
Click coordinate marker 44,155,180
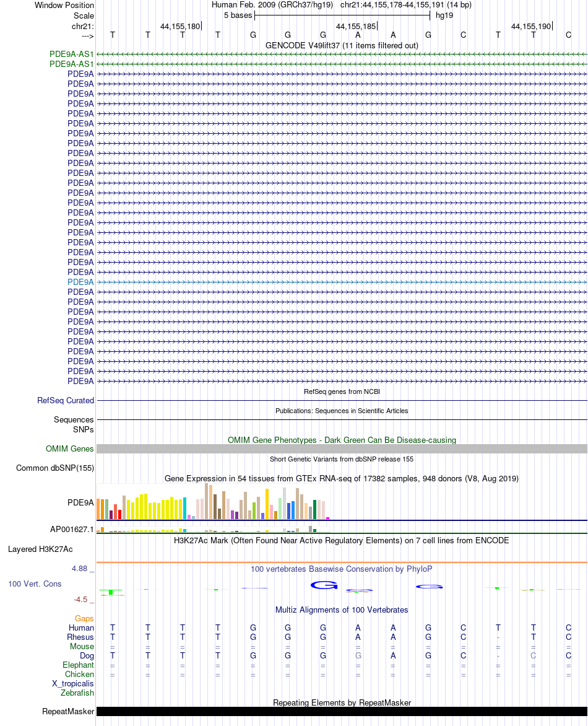click(181, 27)
